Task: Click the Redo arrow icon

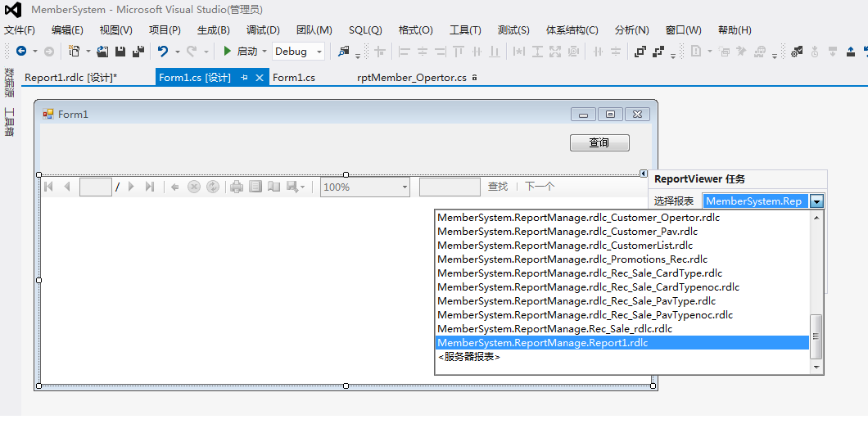Action: click(192, 52)
